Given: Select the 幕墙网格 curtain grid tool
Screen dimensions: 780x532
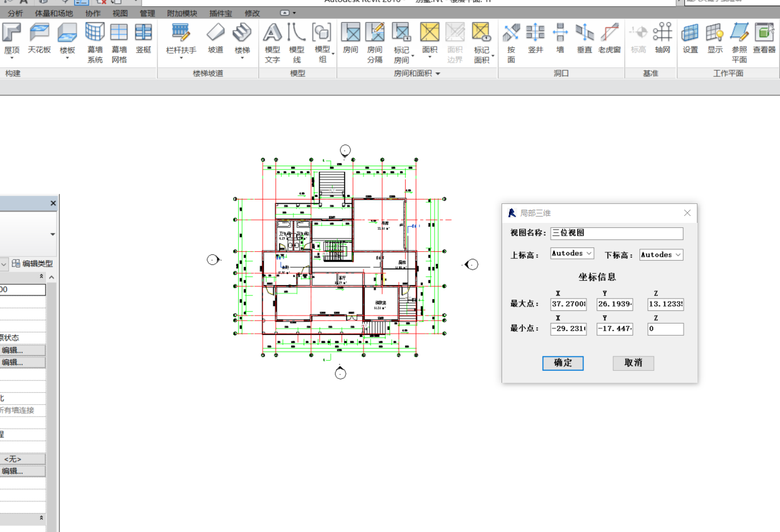Looking at the screenshot, I should coord(119,43).
